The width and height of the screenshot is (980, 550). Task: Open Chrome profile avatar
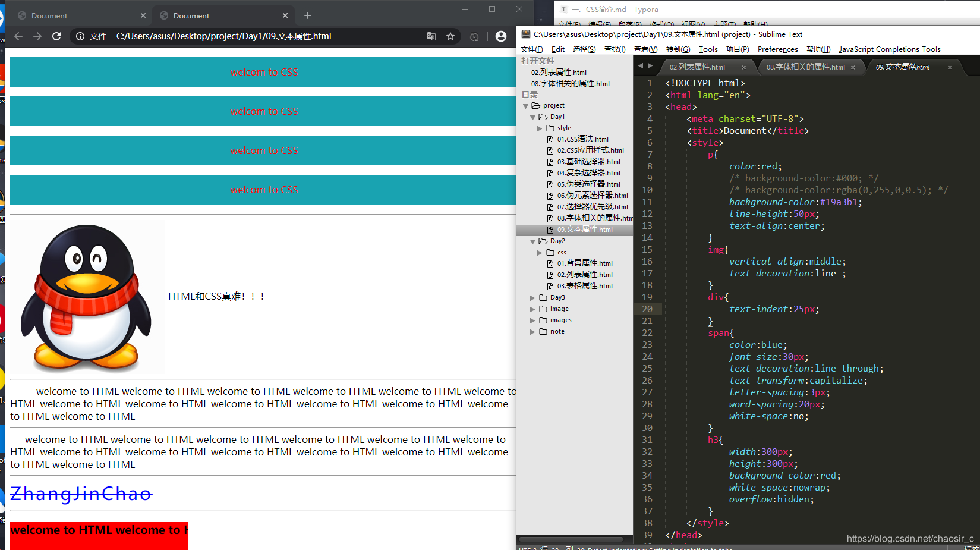(501, 36)
